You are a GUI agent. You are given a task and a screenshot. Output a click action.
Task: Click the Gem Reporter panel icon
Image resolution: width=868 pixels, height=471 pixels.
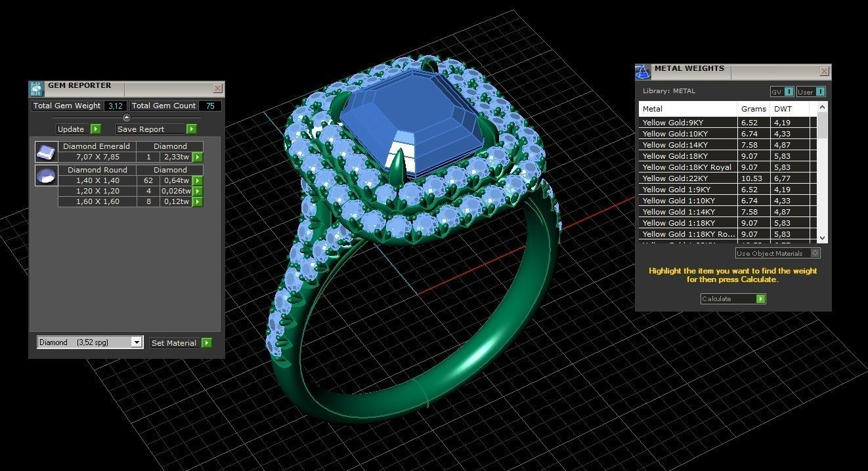(36, 89)
